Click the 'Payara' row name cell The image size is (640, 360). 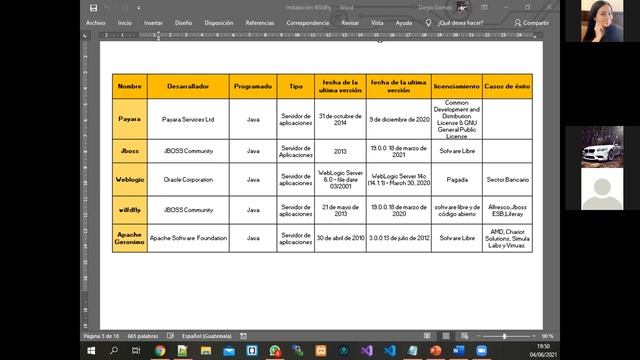130,119
